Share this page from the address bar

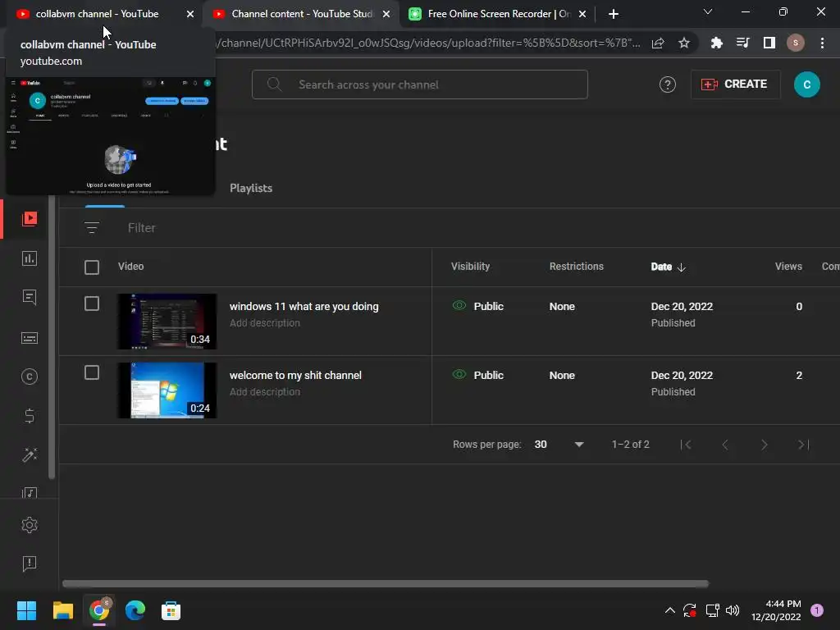(x=658, y=43)
